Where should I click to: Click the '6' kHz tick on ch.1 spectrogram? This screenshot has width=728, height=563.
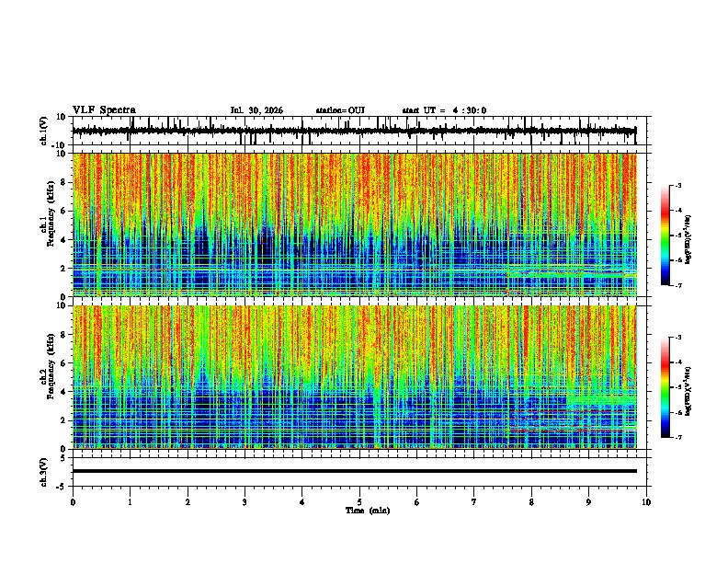[63, 211]
